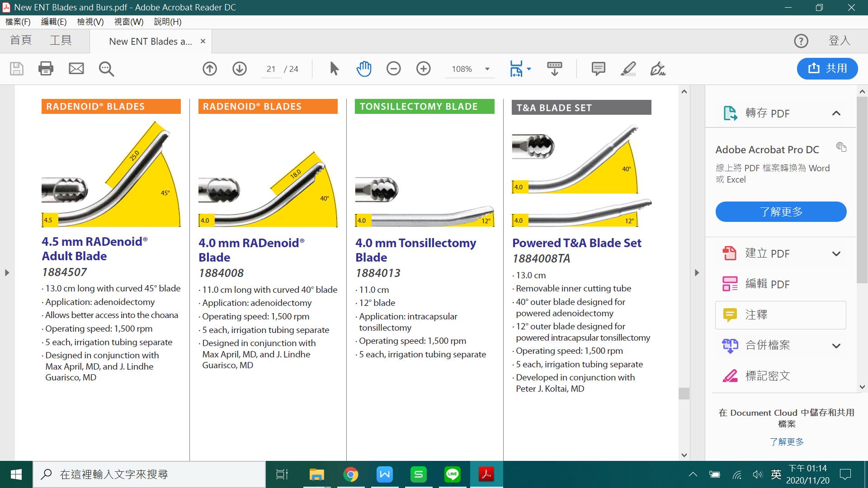This screenshot has width=868, height=488.
Task: Click the tools pane scroll down arrow
Action: 862,387
